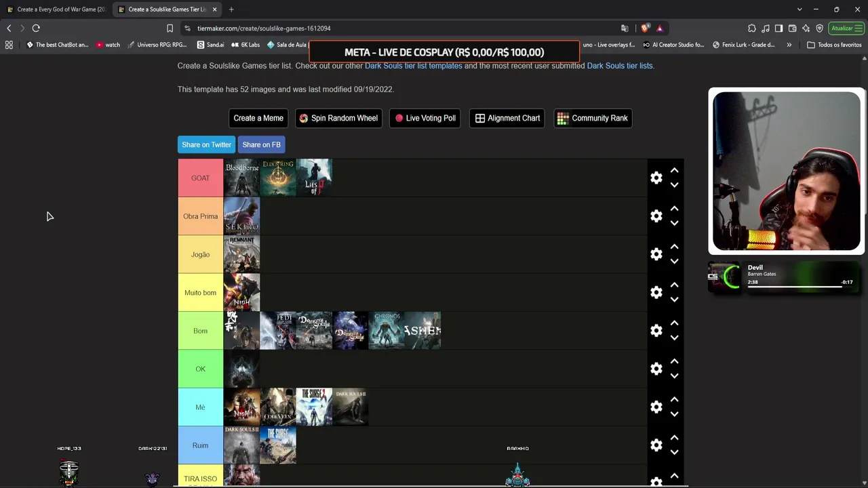
Task: Open the Leo AI sparkle icon
Action: point(806,28)
